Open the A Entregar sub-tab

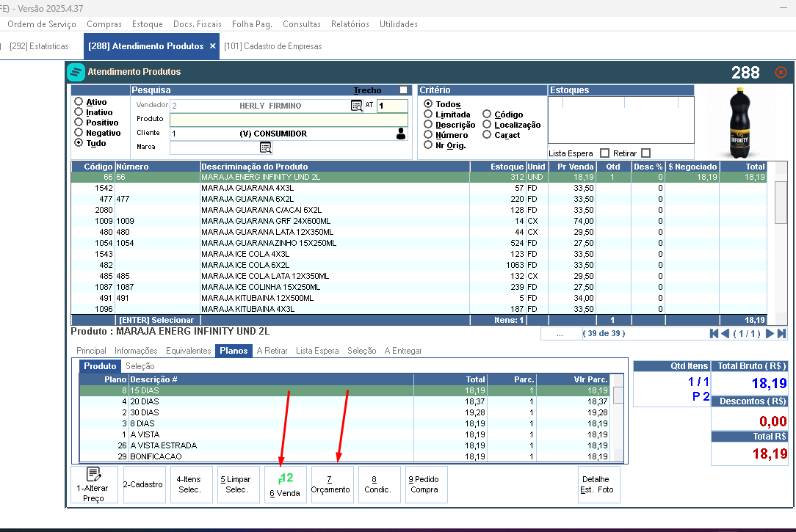[403, 351]
